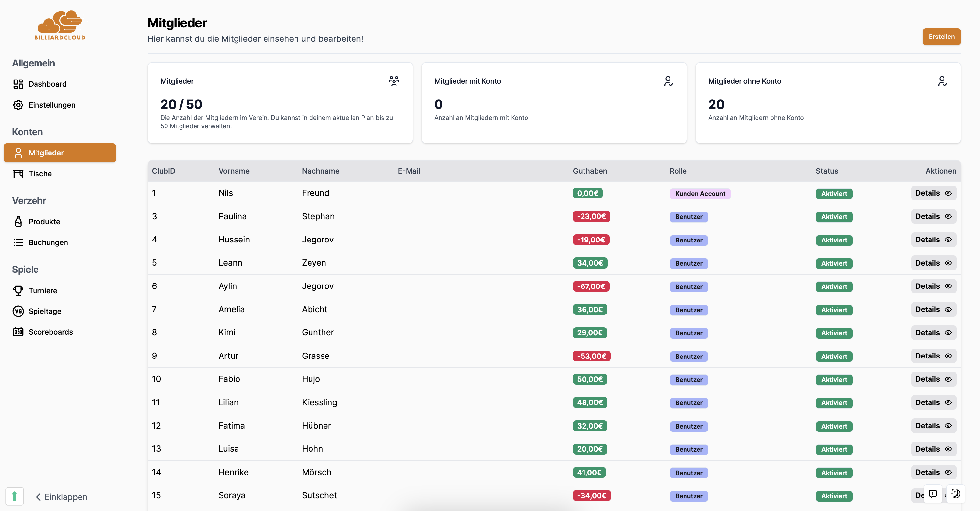980x511 pixels.
Task: Toggle the dark mode moon icon
Action: pyautogui.click(x=956, y=494)
